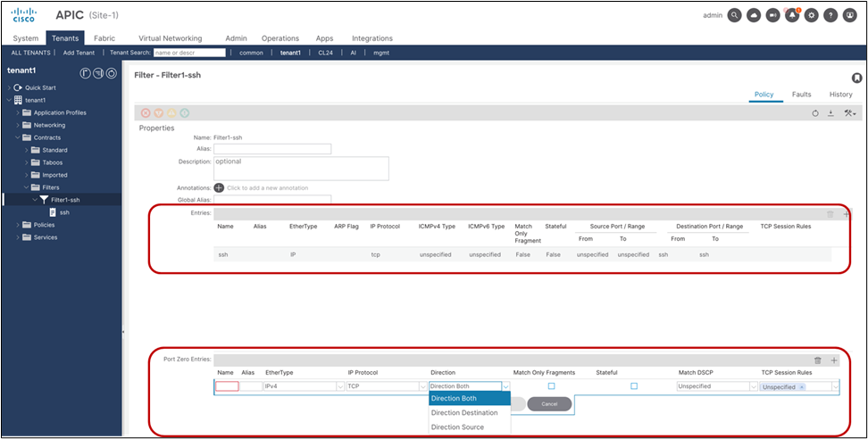Open the Virtual Networking tab

pos(171,38)
